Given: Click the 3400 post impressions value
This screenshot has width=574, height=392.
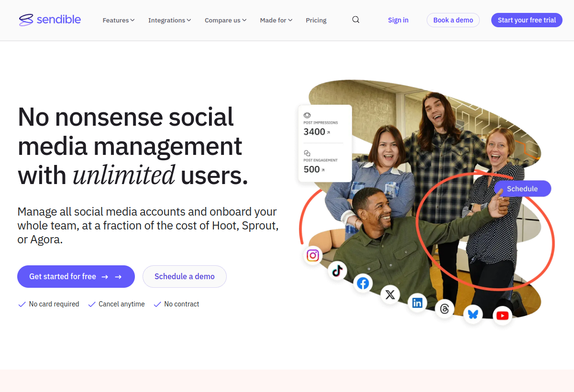Looking at the screenshot, I should pos(314,131).
